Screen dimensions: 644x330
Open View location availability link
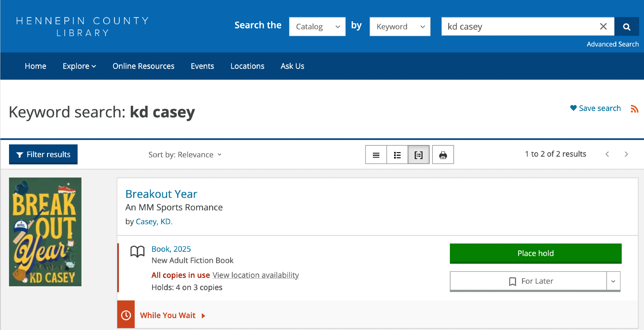click(256, 275)
